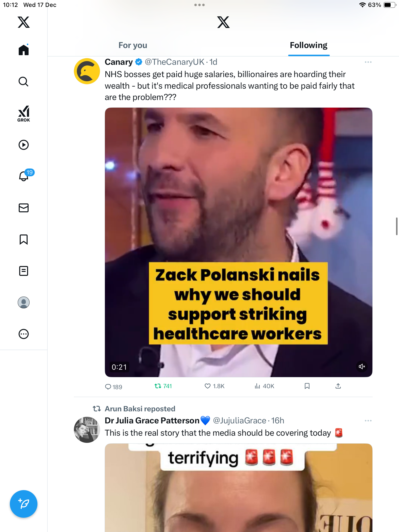The image size is (399, 532).
Task: Compose a new post
Action: (x=24, y=504)
